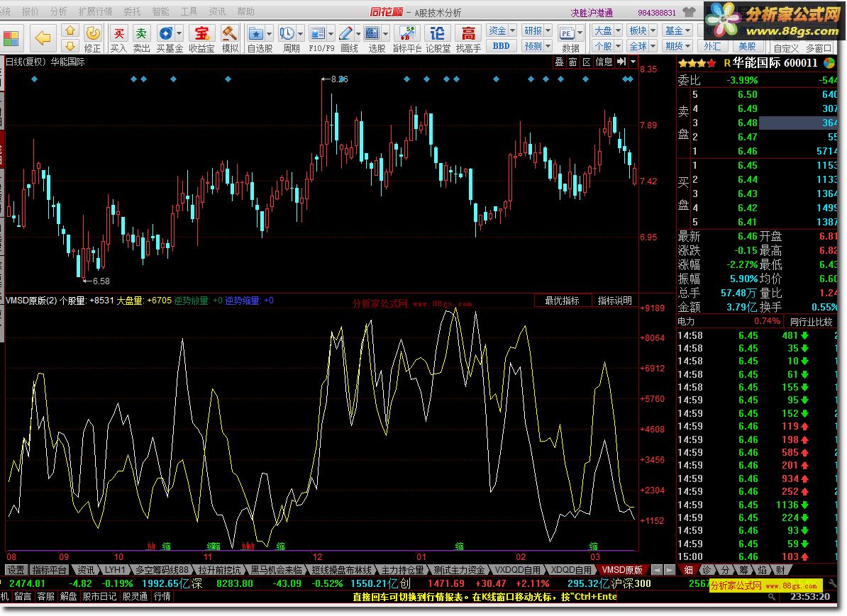Click the magnifier icon in the status bar
847x616 pixels.
(772, 597)
